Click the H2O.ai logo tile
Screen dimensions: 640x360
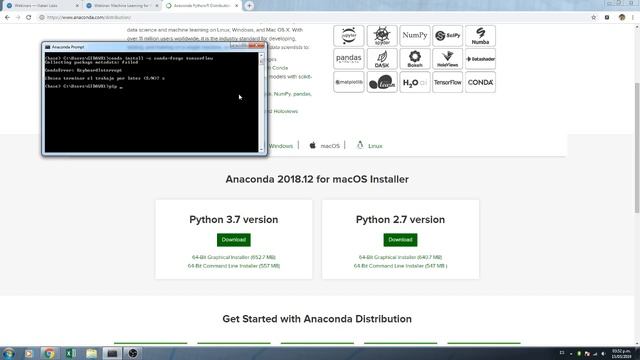pos(415,82)
